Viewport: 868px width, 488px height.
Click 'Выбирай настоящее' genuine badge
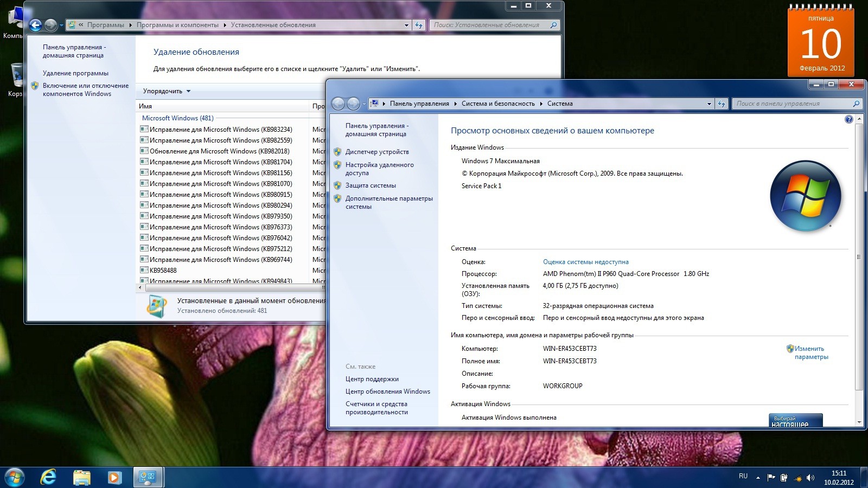795,420
